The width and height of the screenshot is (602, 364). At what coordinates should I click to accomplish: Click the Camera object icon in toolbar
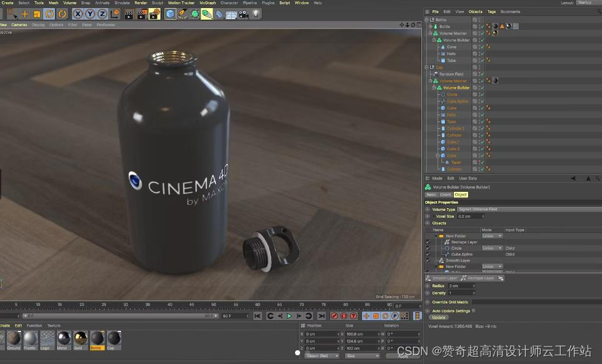pos(243,14)
